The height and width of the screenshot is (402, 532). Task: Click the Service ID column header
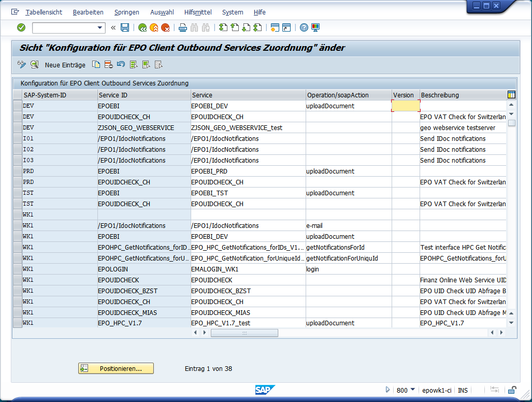pyautogui.click(x=144, y=95)
